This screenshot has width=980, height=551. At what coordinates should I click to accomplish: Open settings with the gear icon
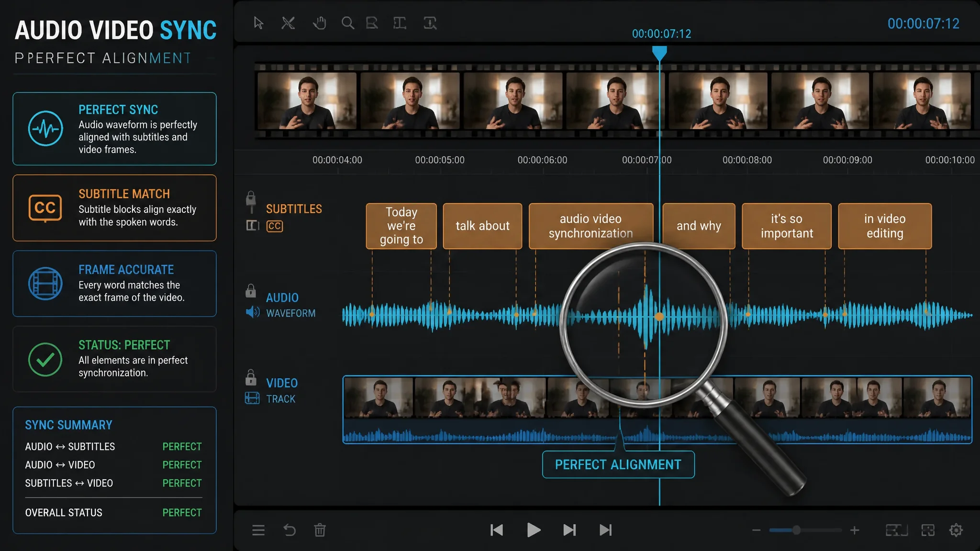[956, 530]
